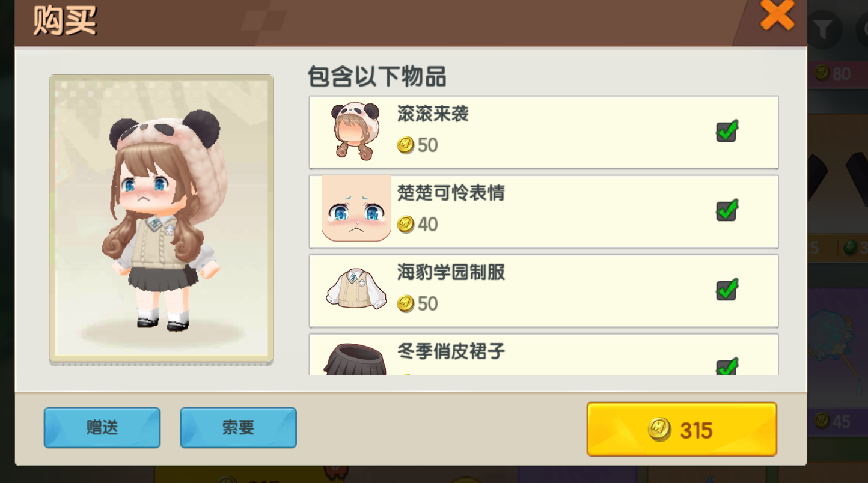Click the school uniform sweater icon
The width and height of the screenshot is (868, 483).
[356, 289]
